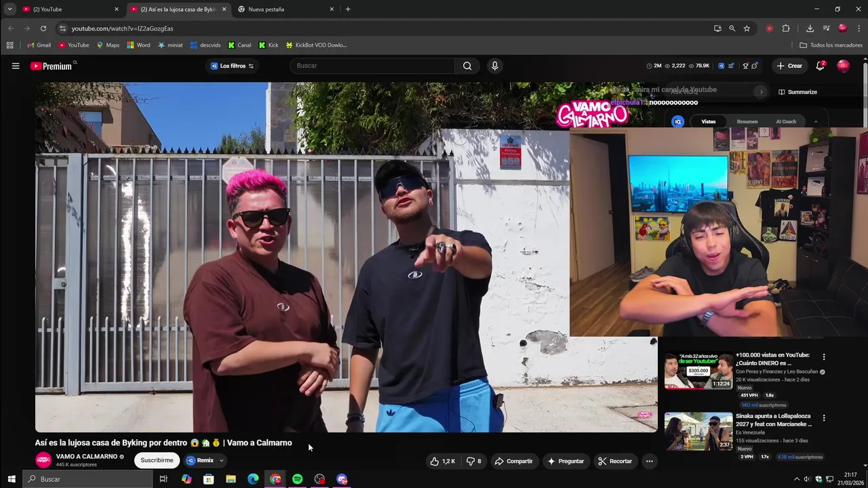Open the media controls icon in Chrome
The width and height of the screenshot is (868, 488).
point(826,28)
